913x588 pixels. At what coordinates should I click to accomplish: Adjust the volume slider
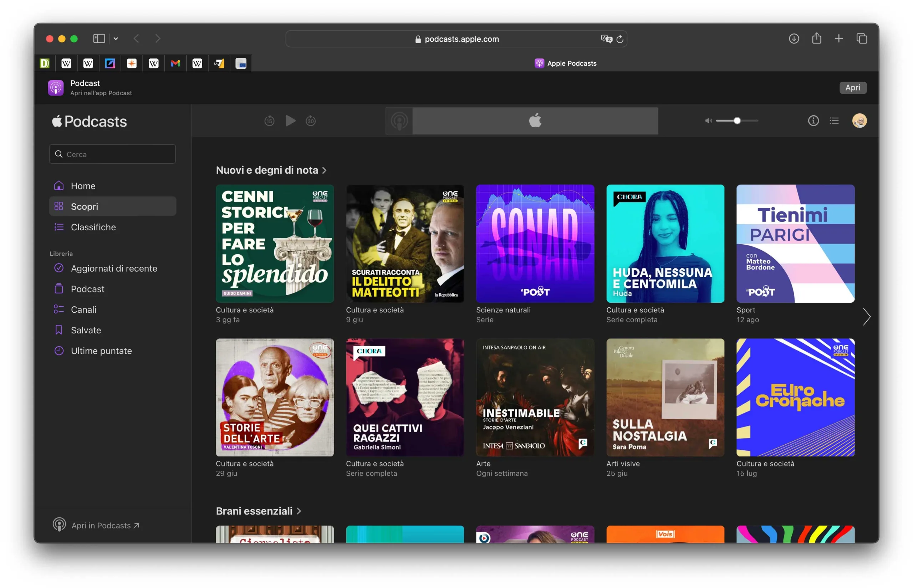(736, 121)
